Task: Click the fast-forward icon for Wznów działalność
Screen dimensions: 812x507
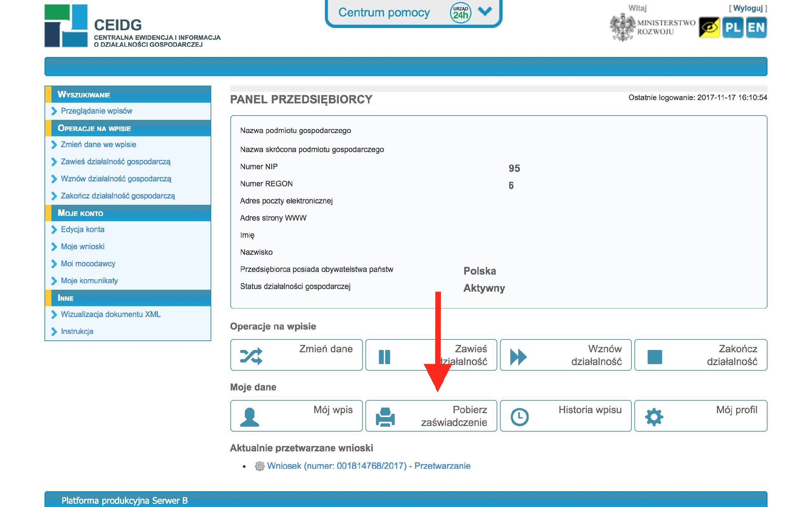Action: tap(518, 357)
